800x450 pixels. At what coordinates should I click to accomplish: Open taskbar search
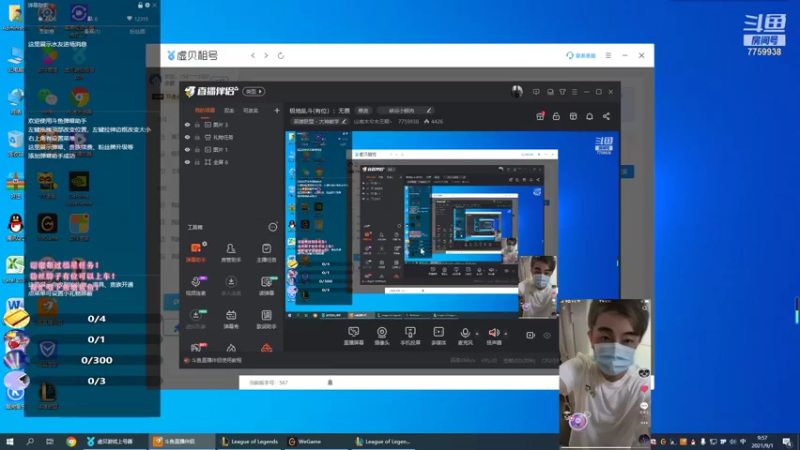(30, 441)
